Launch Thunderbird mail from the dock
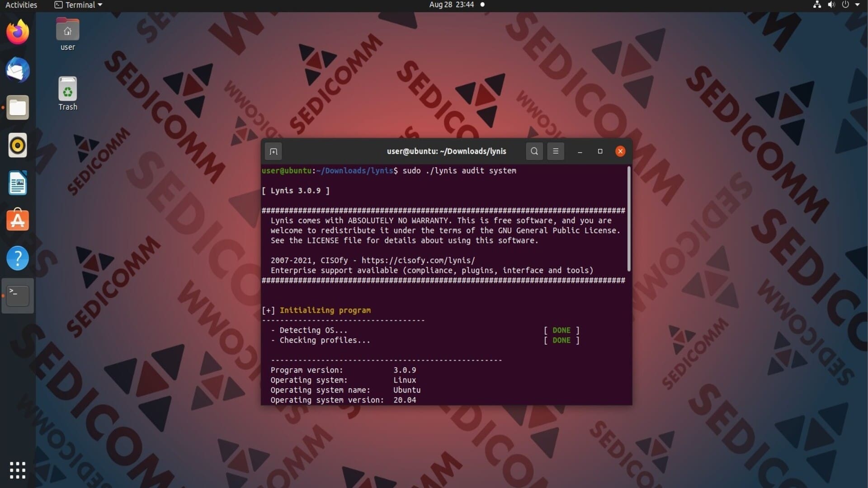868x488 pixels. pos(18,70)
